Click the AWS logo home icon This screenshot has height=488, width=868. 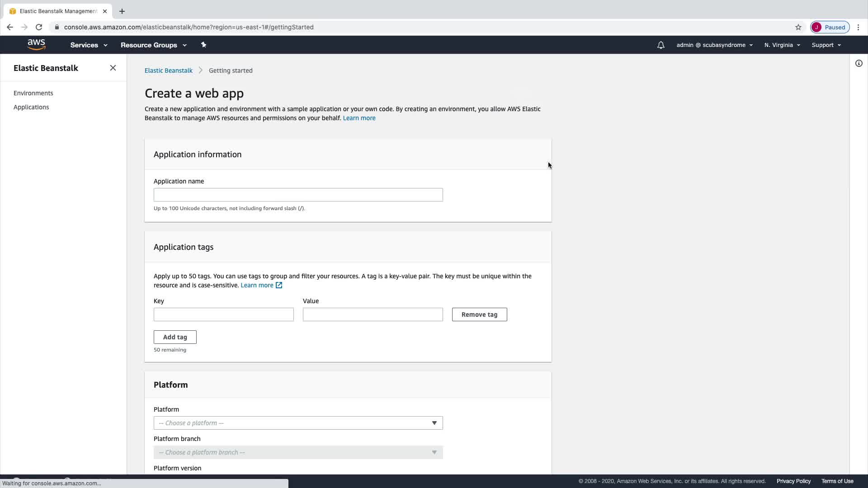[x=36, y=45]
